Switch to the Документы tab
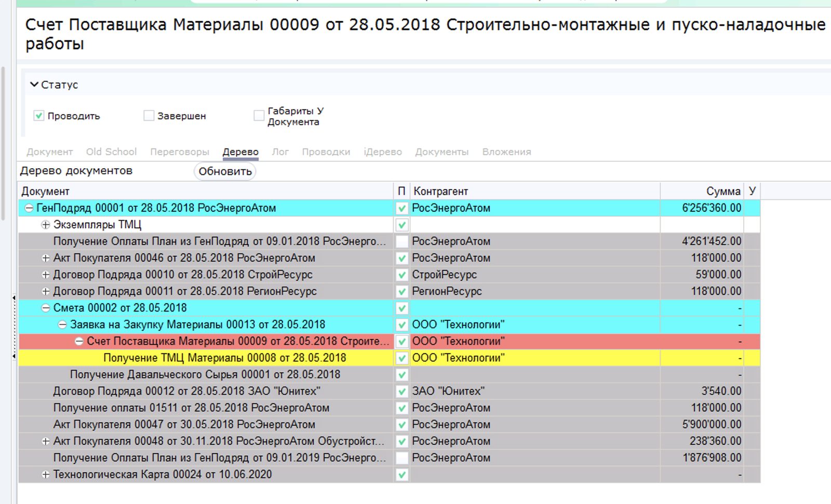Screen dimensions: 831x504 coord(442,152)
